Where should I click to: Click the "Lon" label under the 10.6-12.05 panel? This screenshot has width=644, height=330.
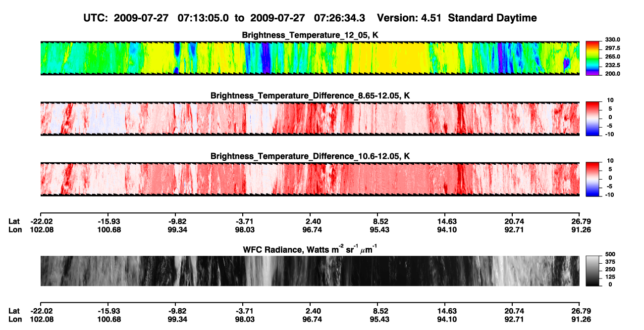(14, 230)
